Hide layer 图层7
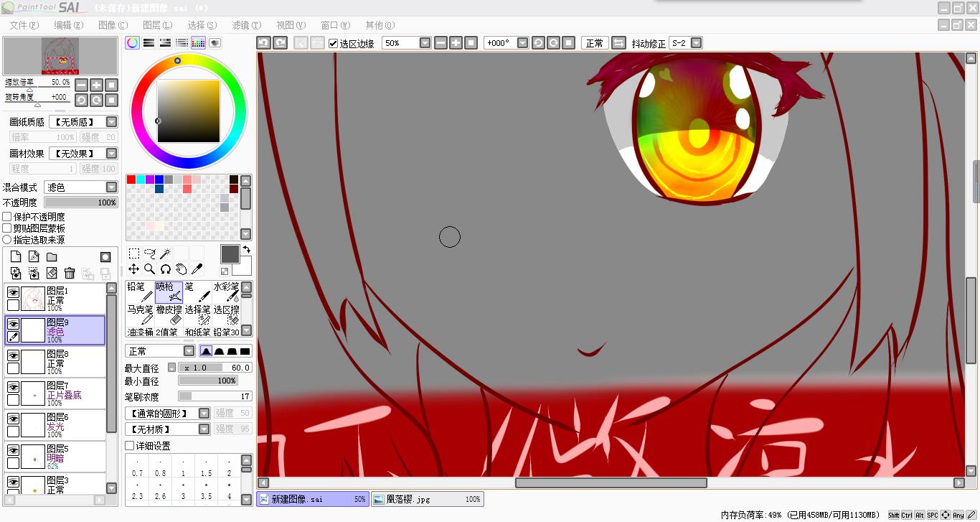This screenshot has width=980, height=522. (x=13, y=386)
